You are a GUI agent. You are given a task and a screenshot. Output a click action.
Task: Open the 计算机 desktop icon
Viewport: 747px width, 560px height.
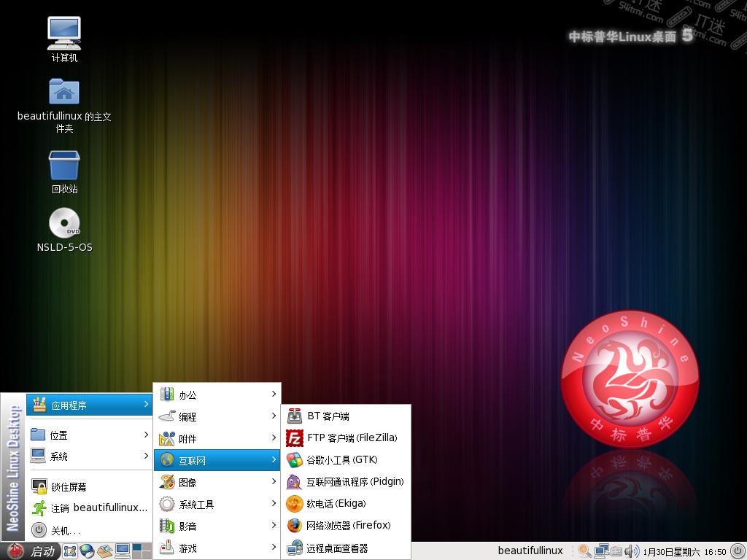click(64, 39)
